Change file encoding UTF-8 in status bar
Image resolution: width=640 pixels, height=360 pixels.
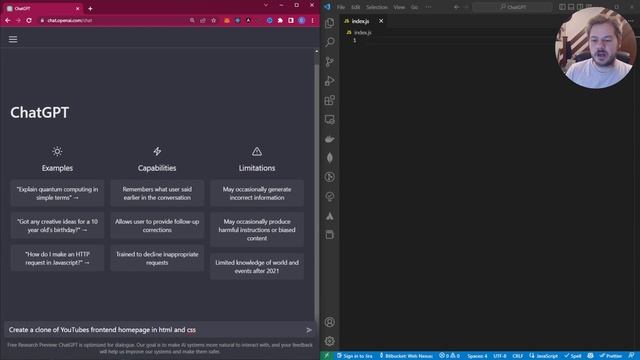click(500, 356)
